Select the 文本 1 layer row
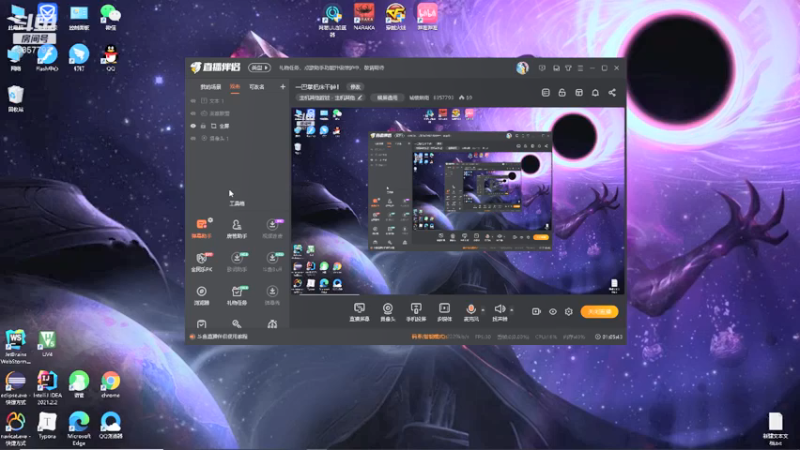The height and width of the screenshot is (450, 800). [x=238, y=101]
